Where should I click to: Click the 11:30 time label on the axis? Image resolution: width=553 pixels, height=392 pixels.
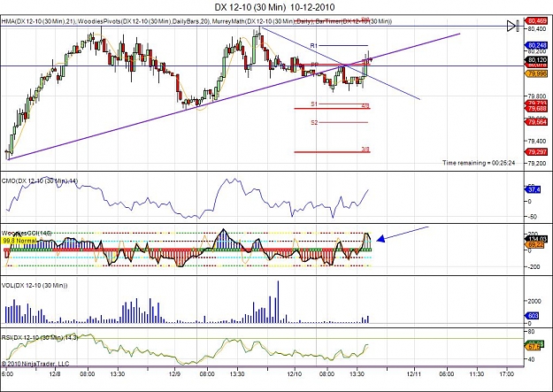477,373
